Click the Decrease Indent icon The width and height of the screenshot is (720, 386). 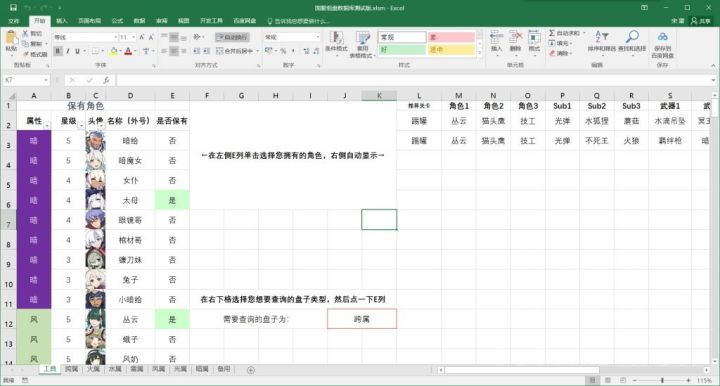197,51
